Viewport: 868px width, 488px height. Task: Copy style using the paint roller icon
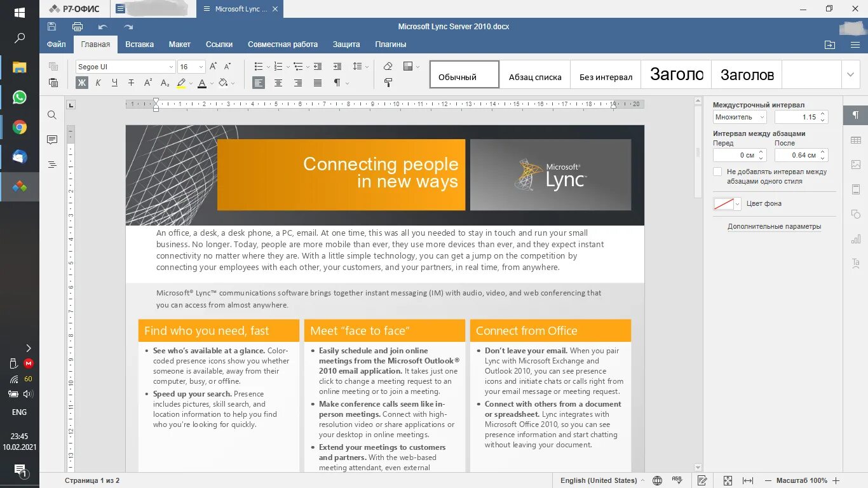pos(388,83)
